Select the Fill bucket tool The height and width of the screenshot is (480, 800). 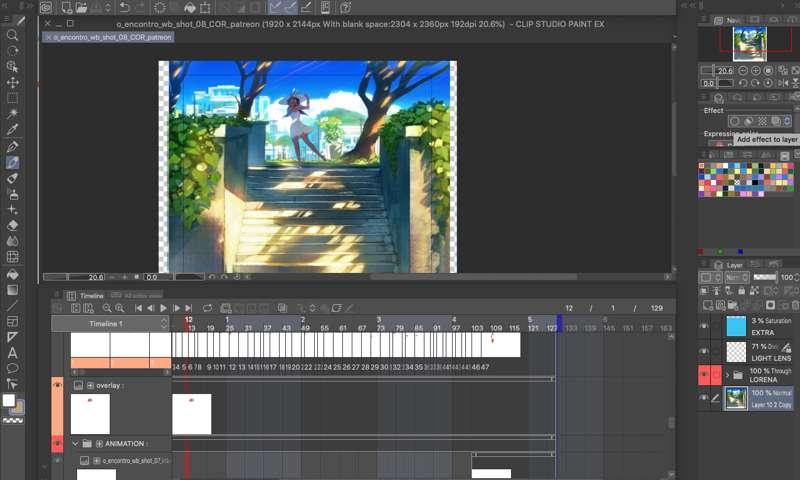[12, 274]
